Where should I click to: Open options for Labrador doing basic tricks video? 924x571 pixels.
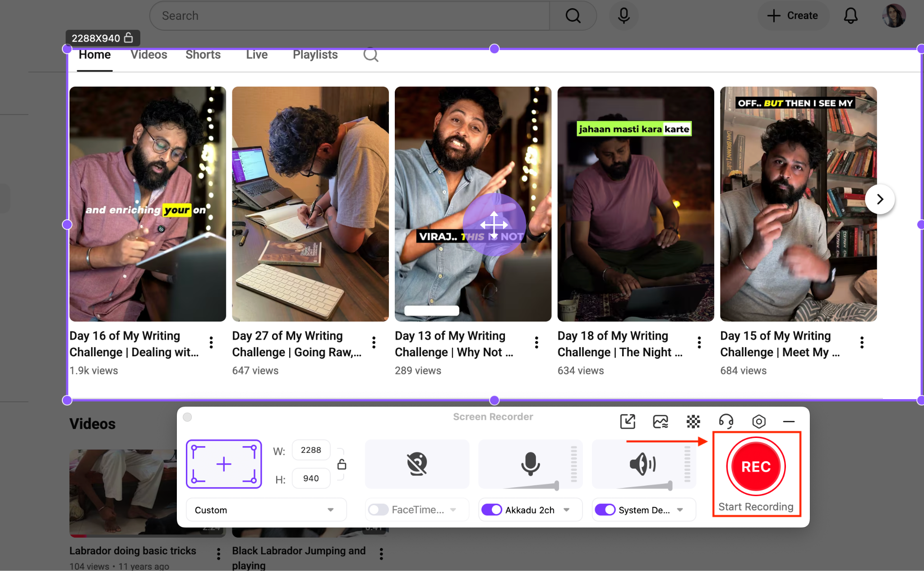click(219, 554)
